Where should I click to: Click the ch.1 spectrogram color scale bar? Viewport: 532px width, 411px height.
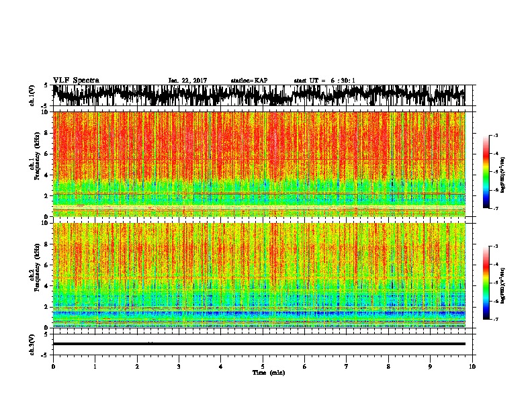point(486,172)
